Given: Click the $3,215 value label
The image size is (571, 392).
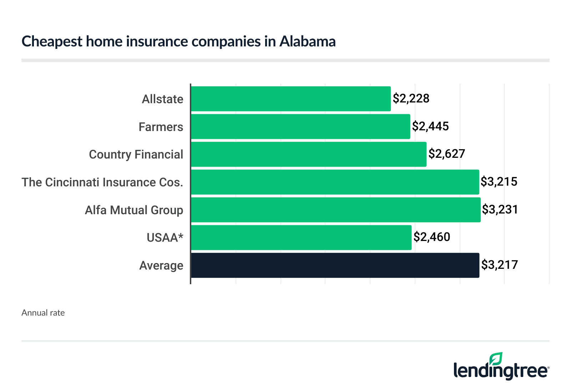Looking at the screenshot, I should tap(499, 182).
